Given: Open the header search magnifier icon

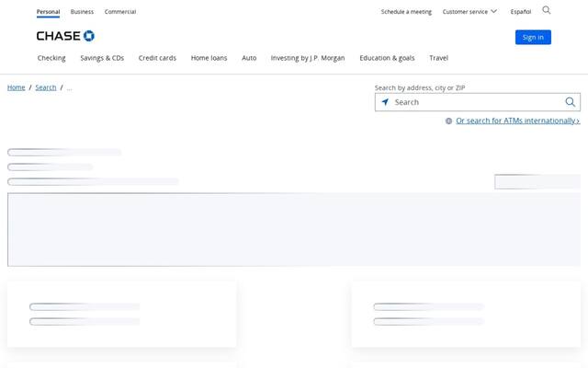Looking at the screenshot, I should pos(547,10).
